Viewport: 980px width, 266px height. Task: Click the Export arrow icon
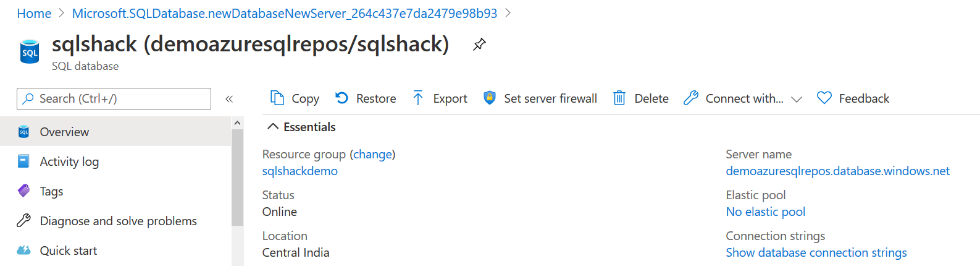pyautogui.click(x=418, y=98)
